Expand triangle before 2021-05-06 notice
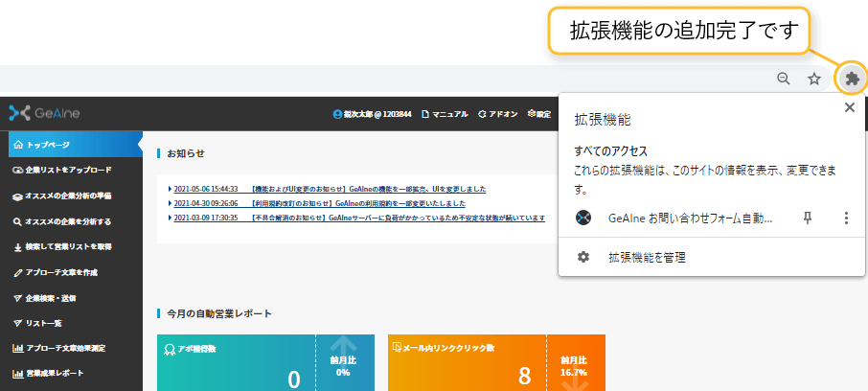868x391 pixels. [170, 189]
